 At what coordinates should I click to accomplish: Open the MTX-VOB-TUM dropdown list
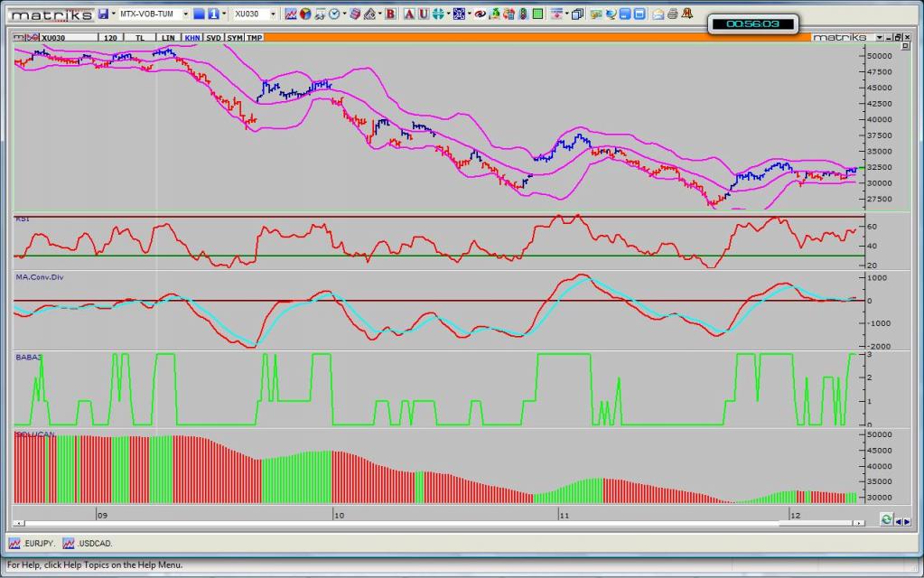click(186, 14)
